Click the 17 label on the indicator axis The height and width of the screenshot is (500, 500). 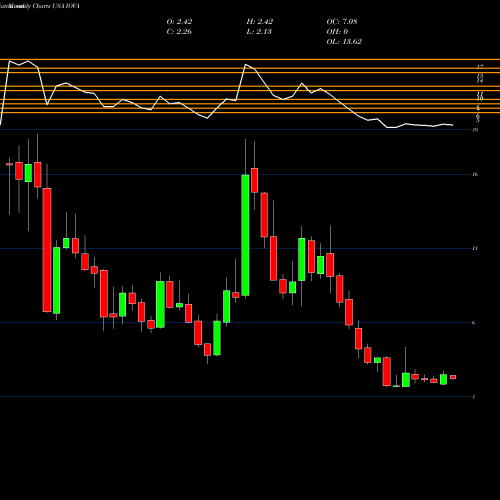click(x=480, y=67)
